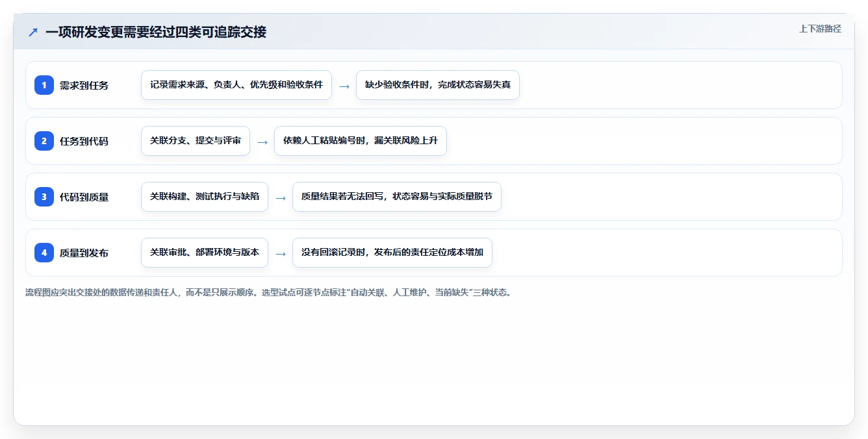This screenshot has width=868, height=439.
Task: Click the number 2 badge for 任务到代码
Action: pos(44,141)
